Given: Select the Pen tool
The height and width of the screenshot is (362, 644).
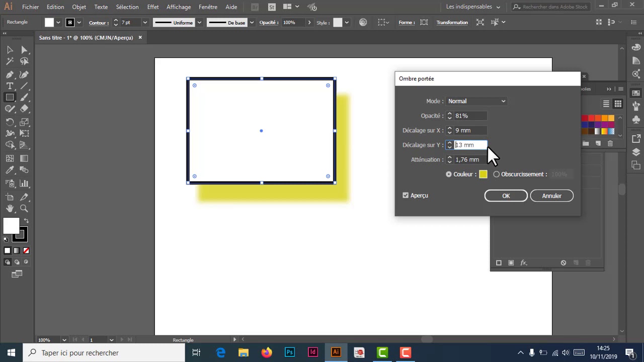Looking at the screenshot, I should 10,74.
